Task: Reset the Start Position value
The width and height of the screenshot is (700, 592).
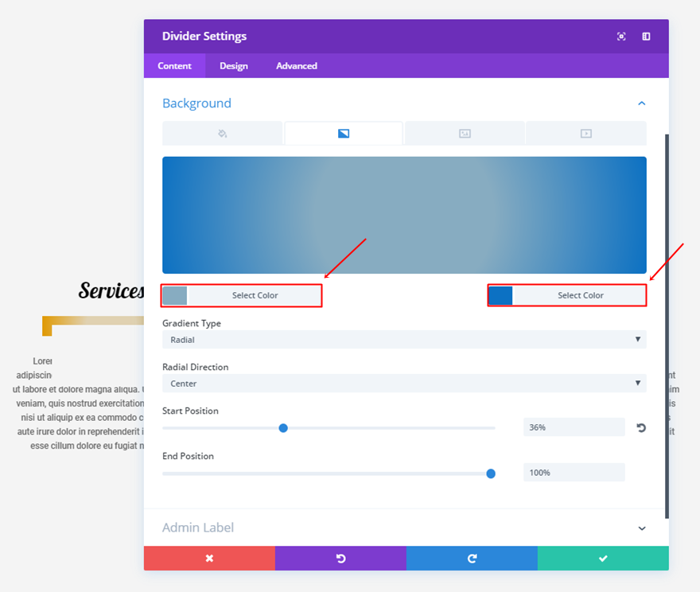Action: click(641, 428)
